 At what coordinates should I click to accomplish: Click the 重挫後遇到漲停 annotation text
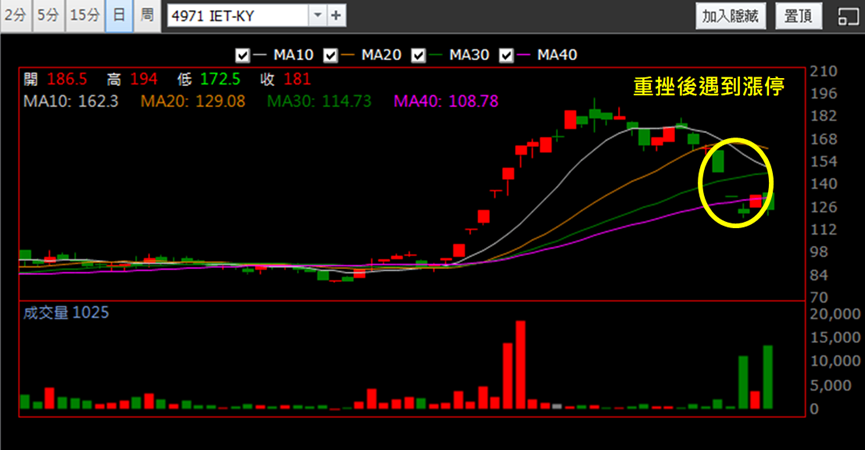coord(709,87)
